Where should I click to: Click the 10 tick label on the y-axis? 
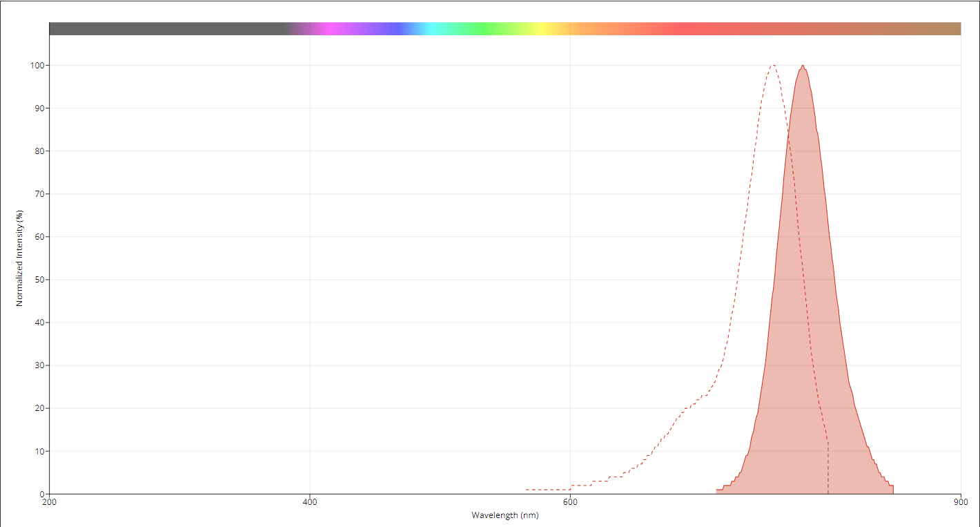tap(37, 451)
